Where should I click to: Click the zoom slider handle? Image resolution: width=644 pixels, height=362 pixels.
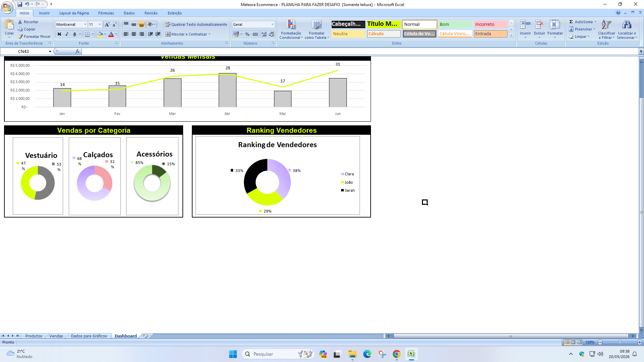click(x=620, y=342)
